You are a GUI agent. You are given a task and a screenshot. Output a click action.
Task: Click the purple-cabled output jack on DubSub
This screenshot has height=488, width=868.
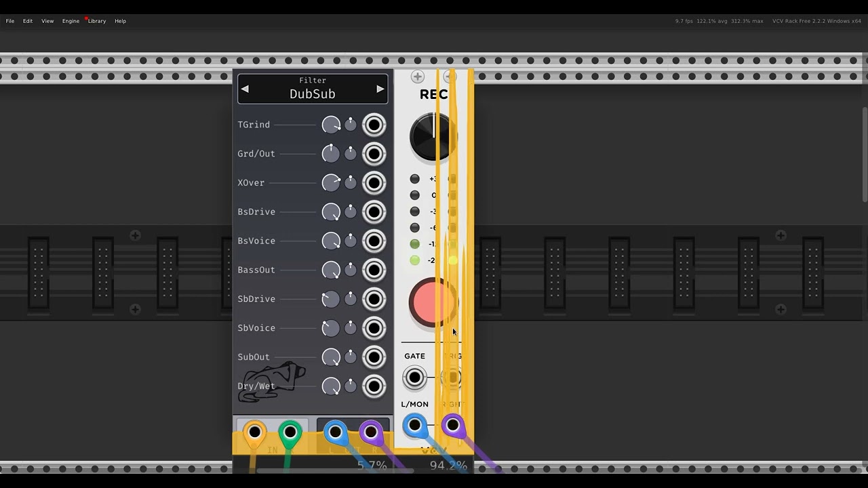click(x=371, y=432)
